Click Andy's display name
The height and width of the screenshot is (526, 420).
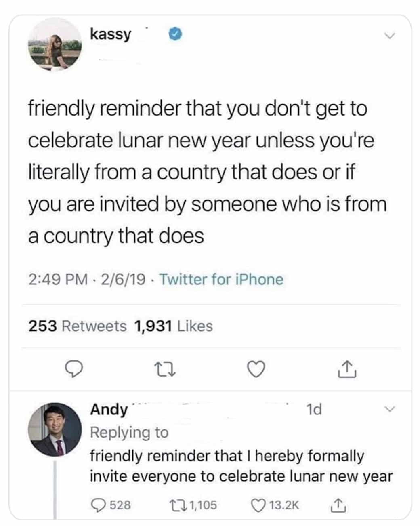coord(108,409)
